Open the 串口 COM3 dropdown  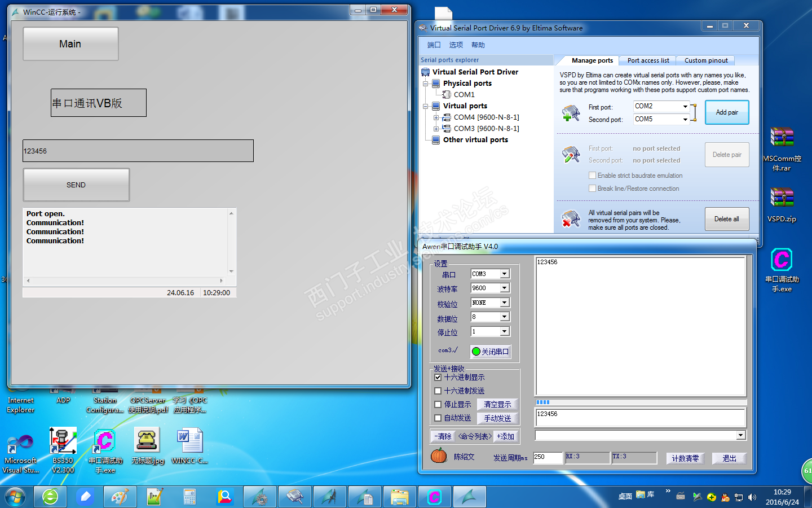505,274
